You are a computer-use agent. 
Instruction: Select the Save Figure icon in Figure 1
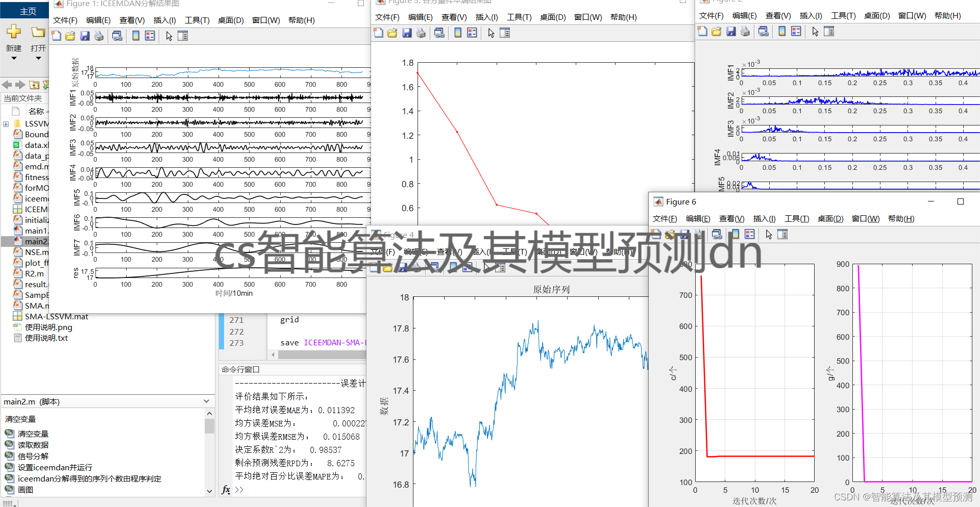coord(84,36)
